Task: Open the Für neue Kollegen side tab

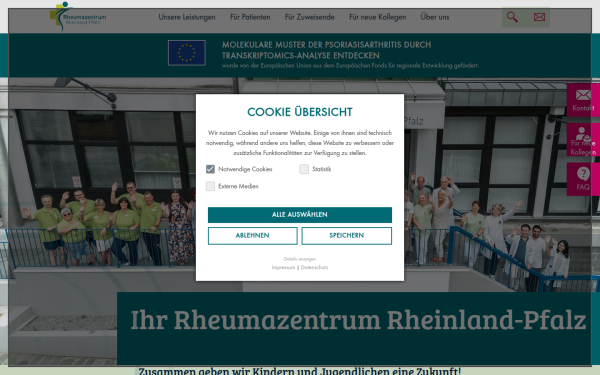Action: [583, 140]
